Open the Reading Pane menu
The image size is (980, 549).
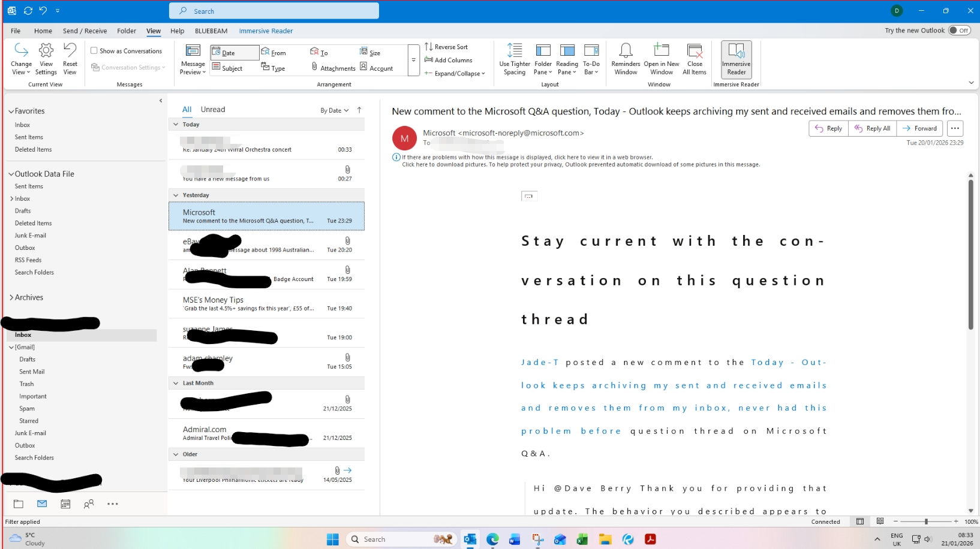tap(567, 59)
